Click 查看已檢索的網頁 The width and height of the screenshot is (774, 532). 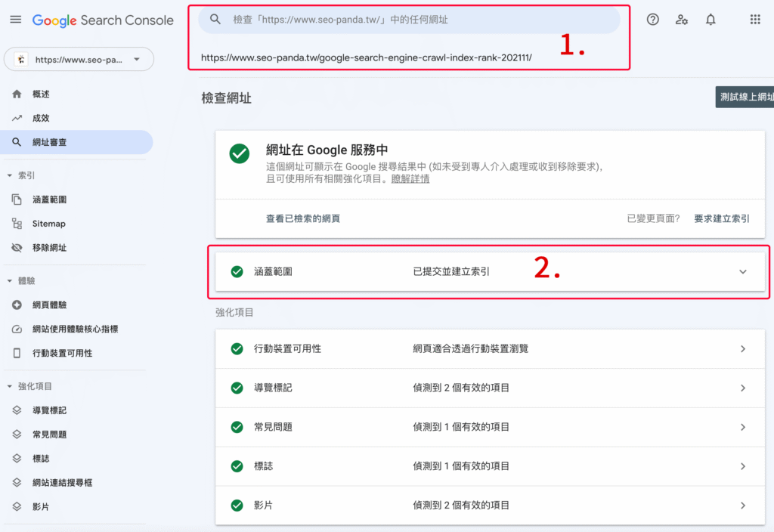pyautogui.click(x=302, y=218)
